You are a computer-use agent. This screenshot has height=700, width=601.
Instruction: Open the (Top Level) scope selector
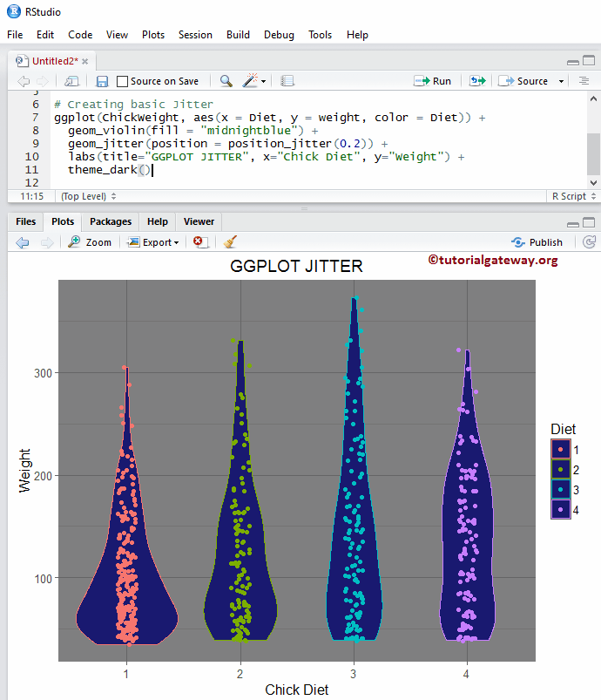pos(88,196)
